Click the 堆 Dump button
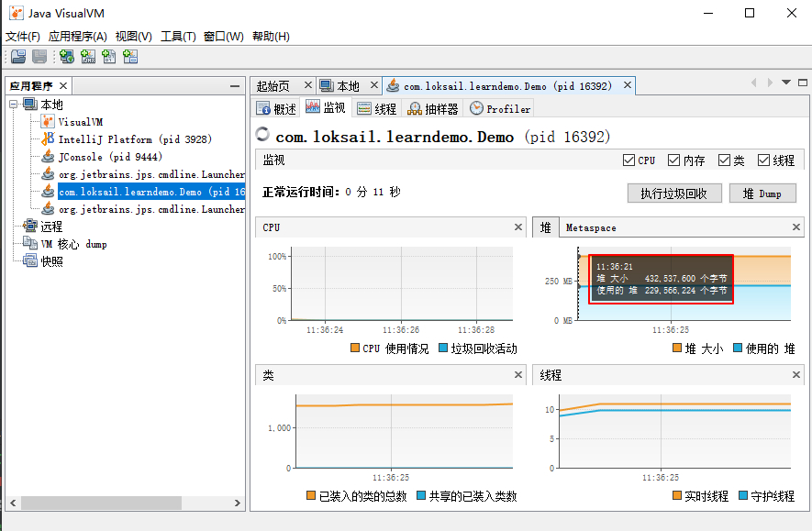This screenshot has height=531, width=812. click(762, 194)
